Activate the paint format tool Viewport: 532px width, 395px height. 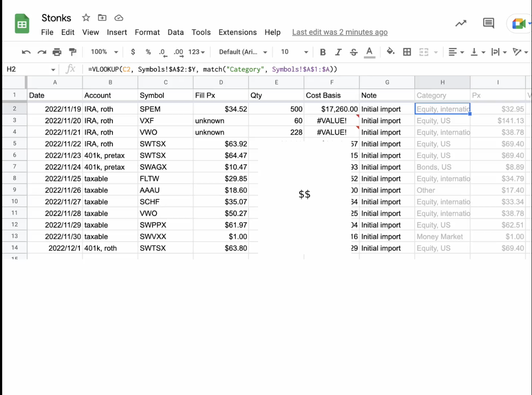[x=73, y=52]
